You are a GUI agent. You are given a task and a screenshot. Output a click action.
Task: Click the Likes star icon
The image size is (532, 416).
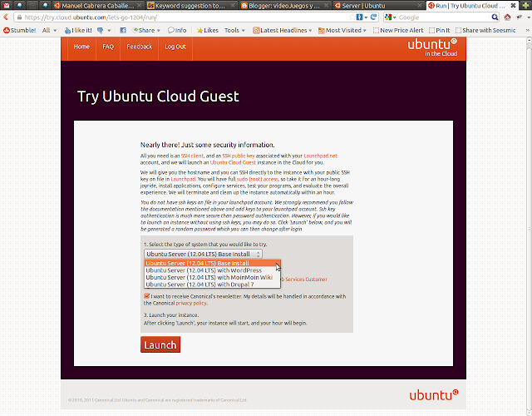point(199,31)
